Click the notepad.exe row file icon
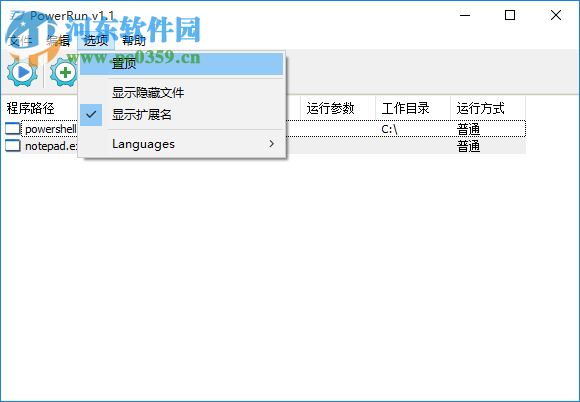Image resolution: width=580 pixels, height=402 pixels. click(x=13, y=146)
